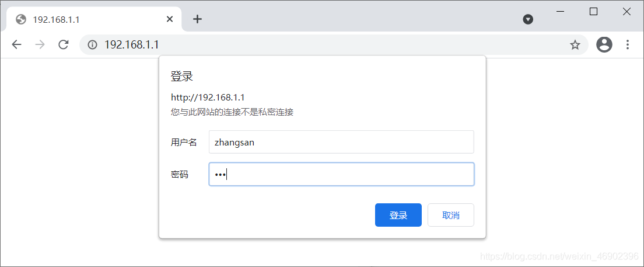Screen dimensions: 644x267
Task: Minimize the browser window
Action: click(x=560, y=12)
